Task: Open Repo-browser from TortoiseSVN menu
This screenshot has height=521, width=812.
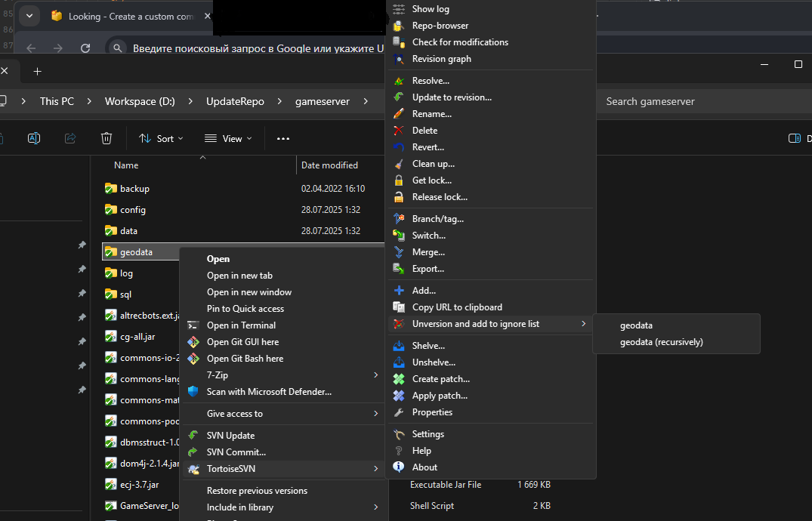Action: (440, 26)
